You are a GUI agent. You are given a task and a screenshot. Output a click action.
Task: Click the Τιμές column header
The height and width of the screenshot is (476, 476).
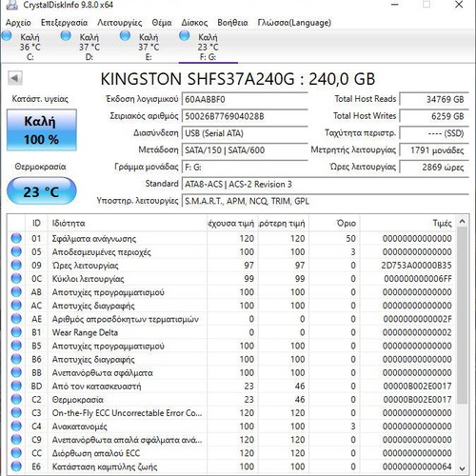[x=407, y=223]
